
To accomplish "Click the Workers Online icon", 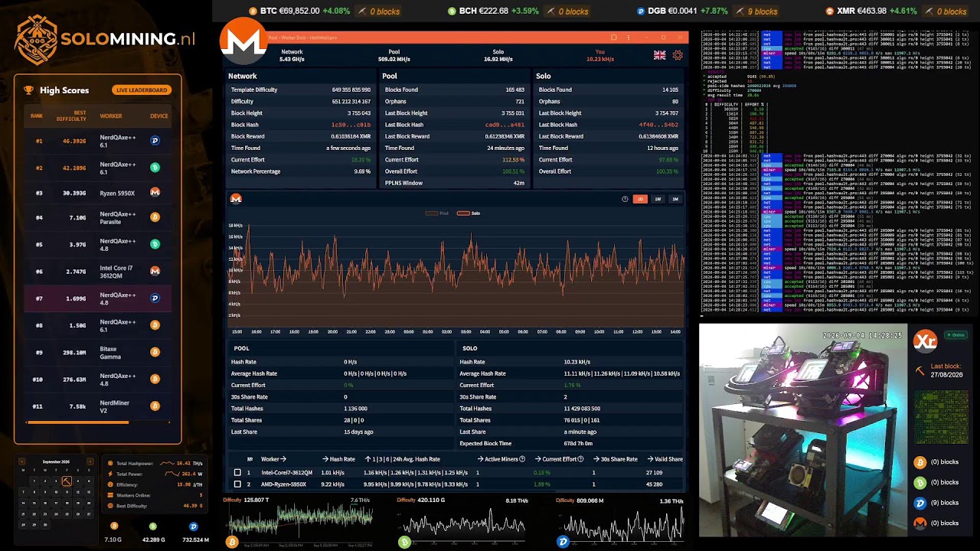I will [x=110, y=495].
